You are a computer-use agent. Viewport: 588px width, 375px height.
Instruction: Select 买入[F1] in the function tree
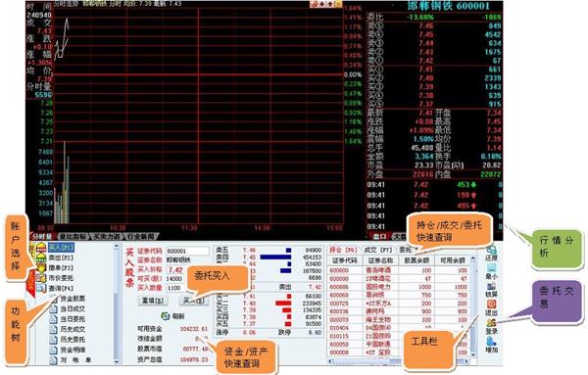click(x=62, y=248)
